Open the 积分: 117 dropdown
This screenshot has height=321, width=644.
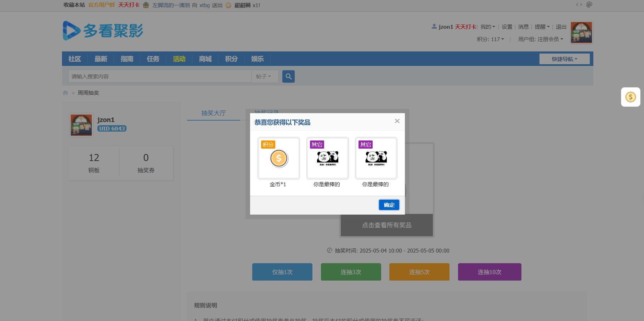(491, 39)
